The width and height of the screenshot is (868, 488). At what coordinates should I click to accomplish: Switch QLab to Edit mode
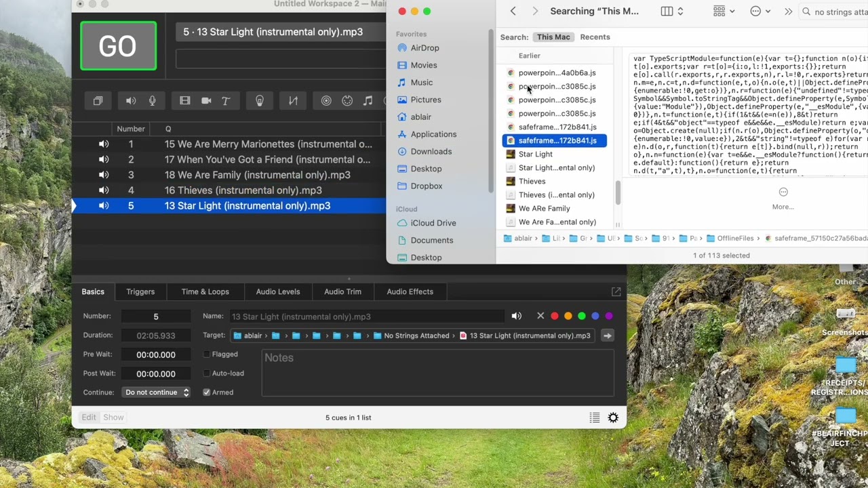(x=89, y=418)
